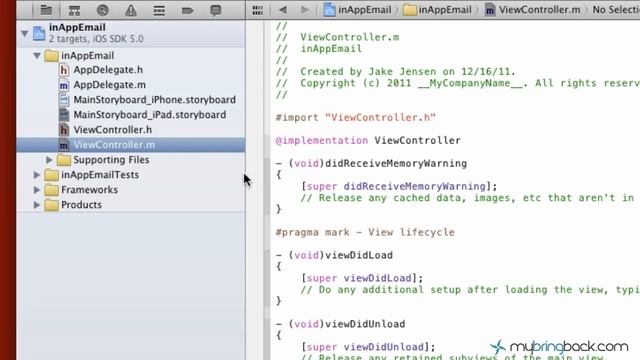The image size is (640, 360).
Task: Open the Symbol navigator hierarchy icon
Action: [74, 10]
